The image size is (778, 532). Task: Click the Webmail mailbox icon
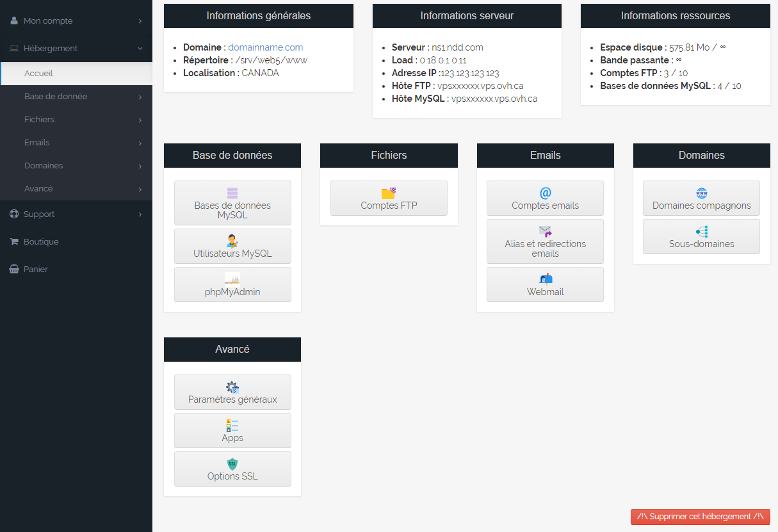point(545,279)
